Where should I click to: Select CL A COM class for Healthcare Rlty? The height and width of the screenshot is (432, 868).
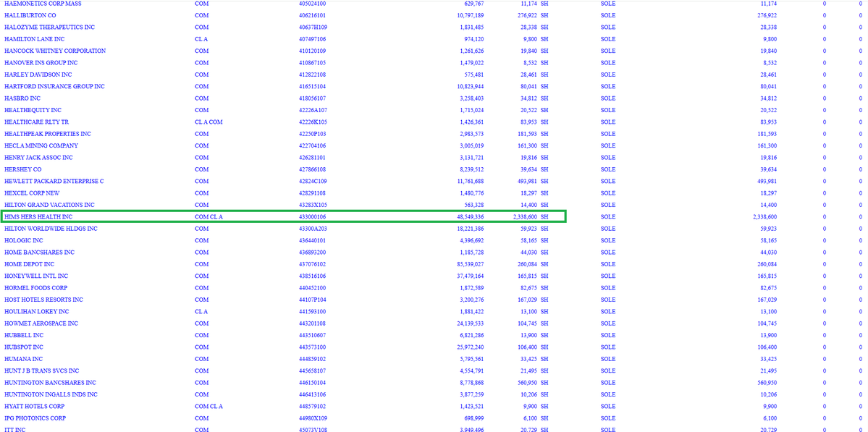[208, 122]
